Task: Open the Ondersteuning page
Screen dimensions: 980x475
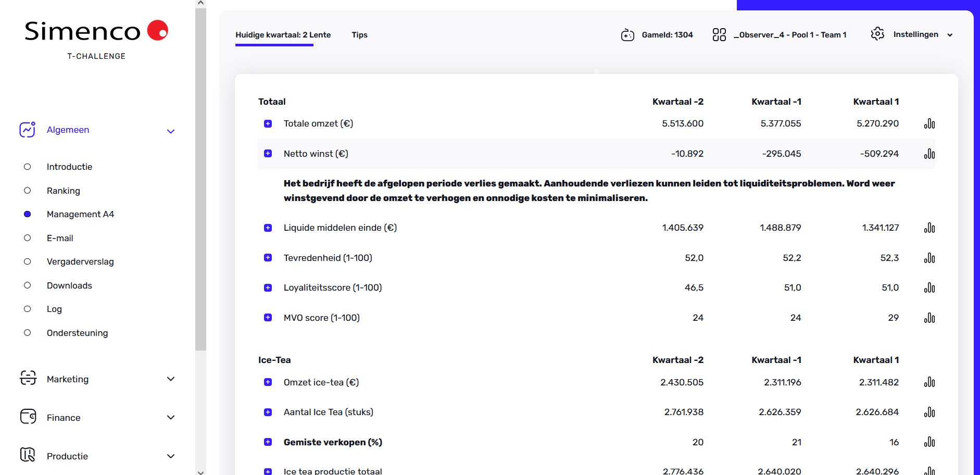Action: 78,333
